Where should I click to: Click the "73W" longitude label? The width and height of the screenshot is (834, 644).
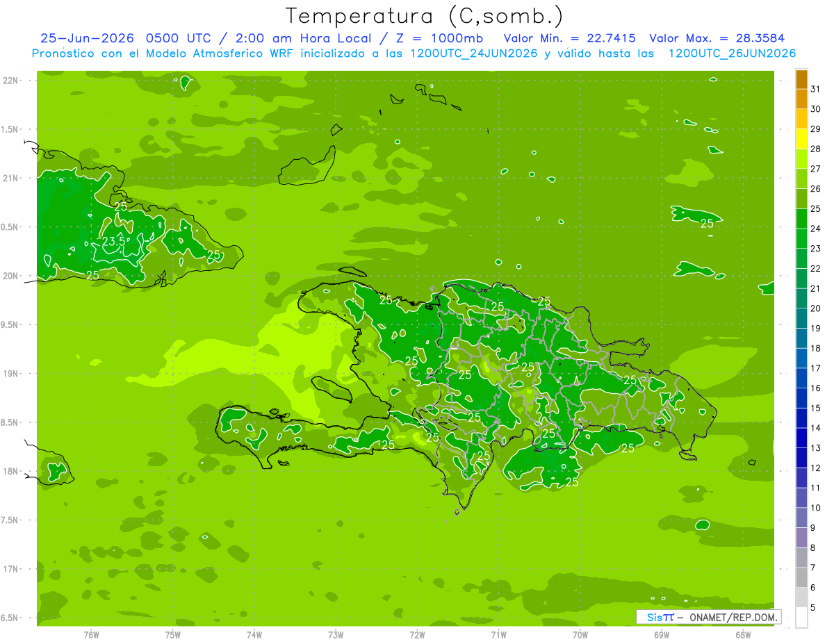pyautogui.click(x=336, y=634)
